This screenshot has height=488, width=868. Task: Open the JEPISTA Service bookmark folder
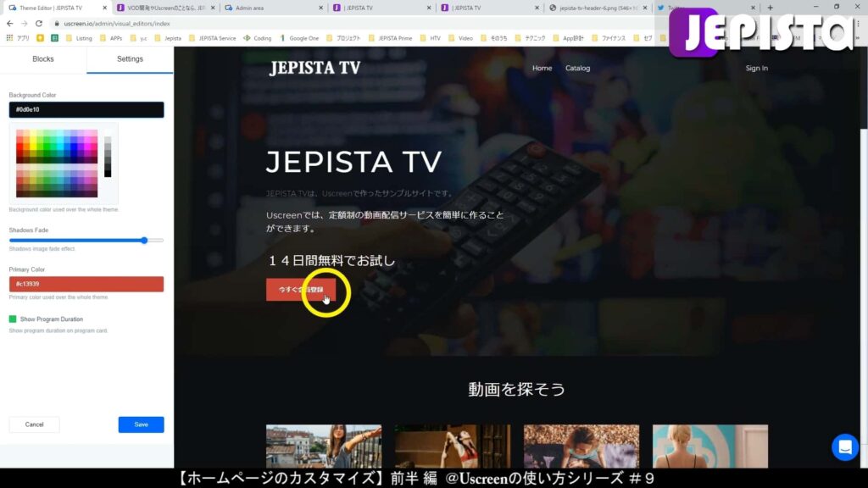click(x=213, y=38)
